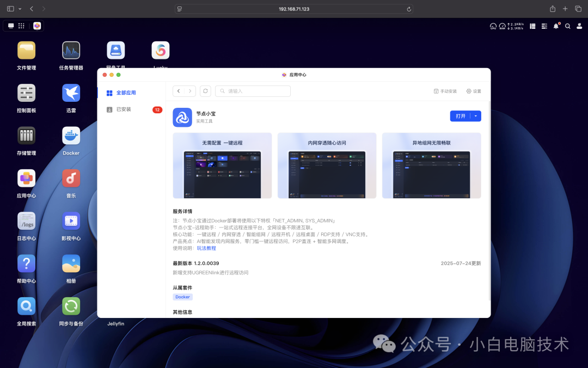This screenshot has height=368, width=588.
Task: Check the CPU usage gauge icon
Action: tap(493, 26)
